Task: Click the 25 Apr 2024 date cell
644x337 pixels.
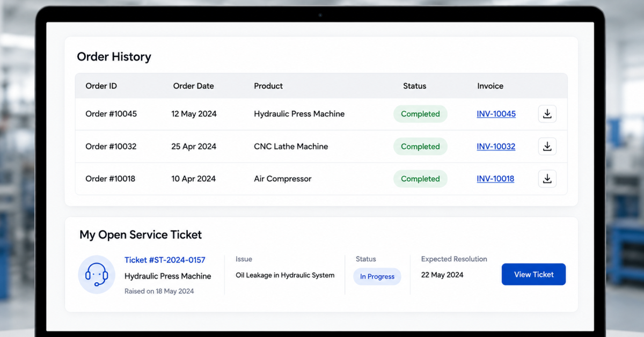Action: (x=194, y=146)
